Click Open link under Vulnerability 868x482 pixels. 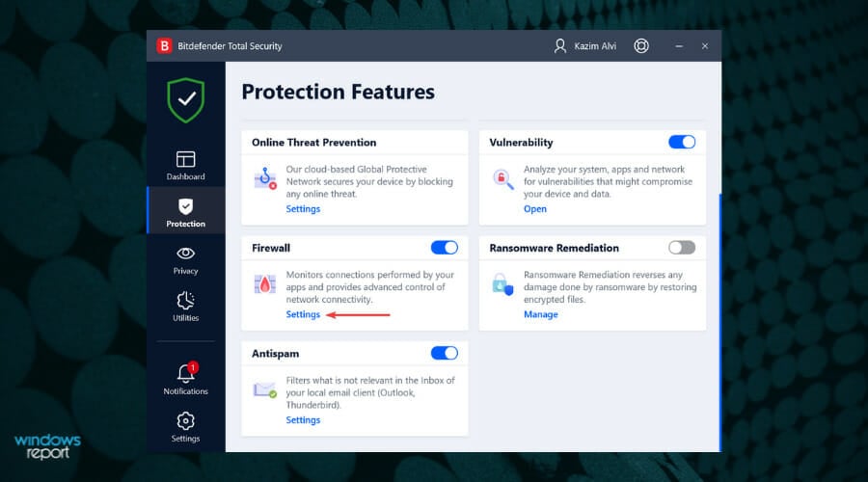tap(534, 208)
